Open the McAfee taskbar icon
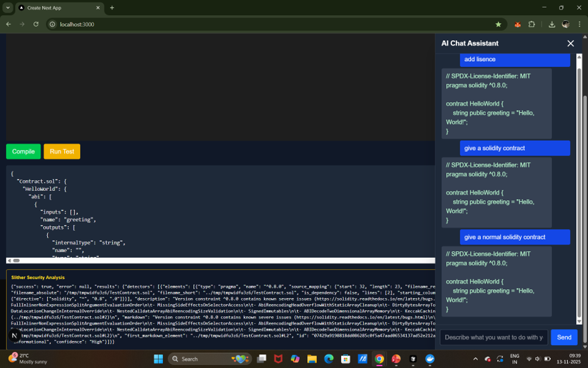Screen dimensions: 588x368 coord(278,359)
